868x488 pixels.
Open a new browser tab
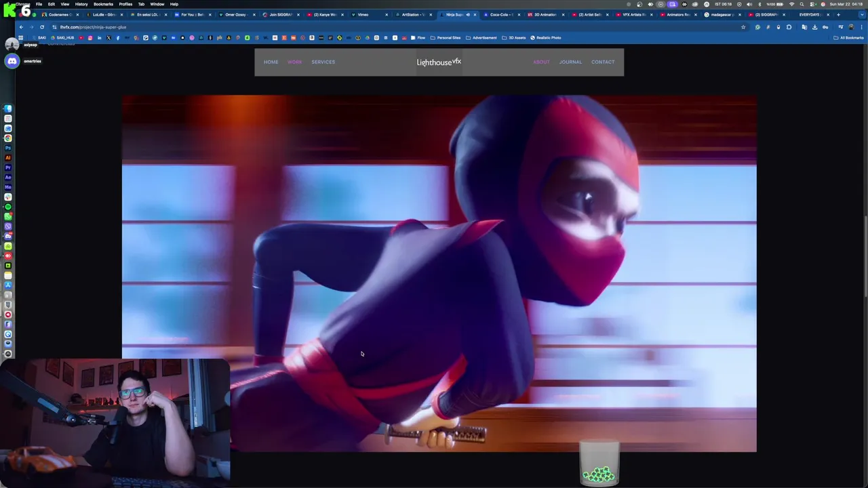tap(838, 15)
